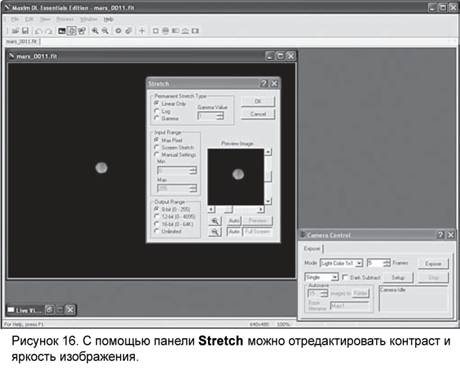Click the crosshair toolbar icon
Screen dimensions: 460x370
(x=142, y=31)
